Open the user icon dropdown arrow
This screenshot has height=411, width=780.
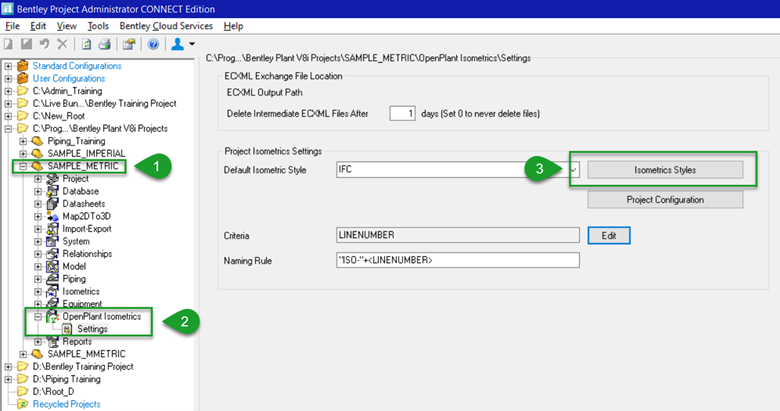[x=192, y=44]
